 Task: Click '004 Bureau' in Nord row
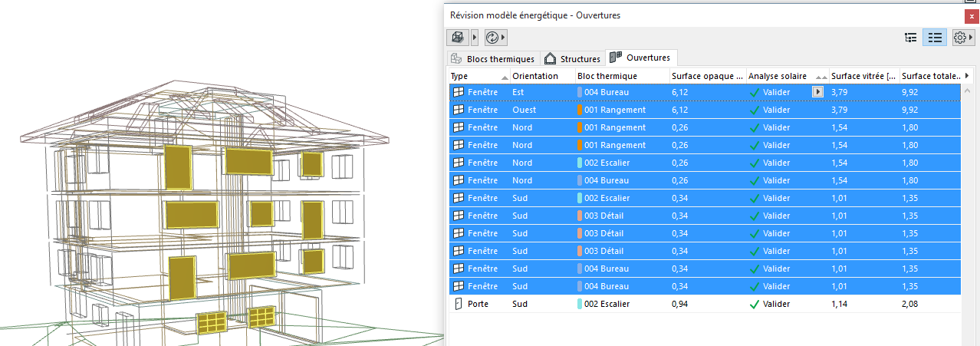[607, 180]
